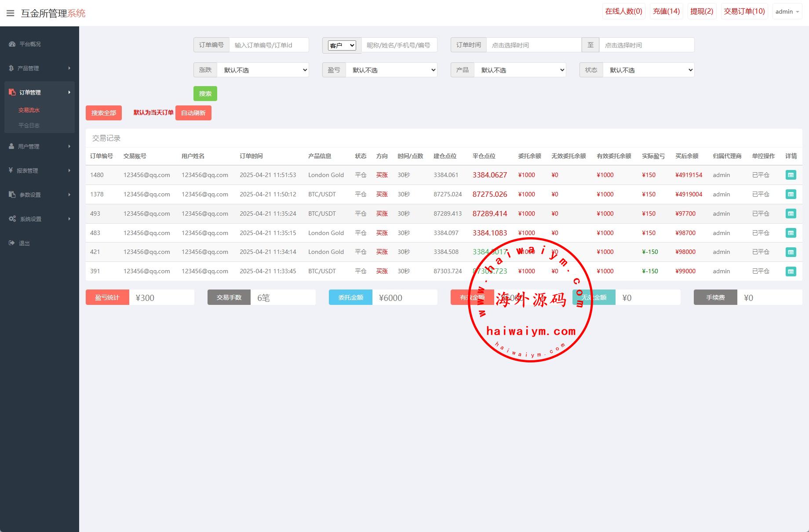Toggle the 自动刷新 auto refresh button
Screen dimensions: 809x532
click(x=193, y=113)
